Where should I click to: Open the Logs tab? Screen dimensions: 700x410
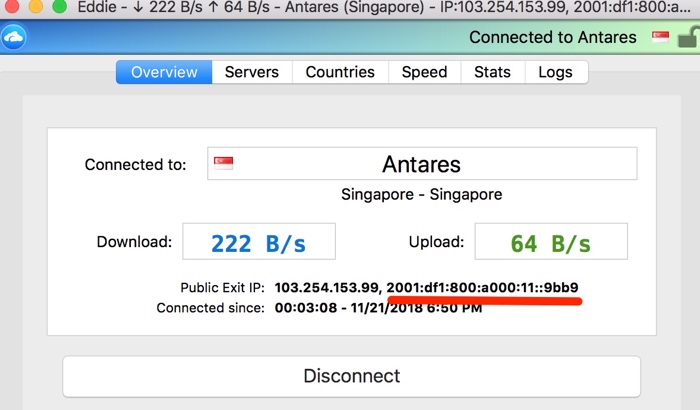pos(555,72)
